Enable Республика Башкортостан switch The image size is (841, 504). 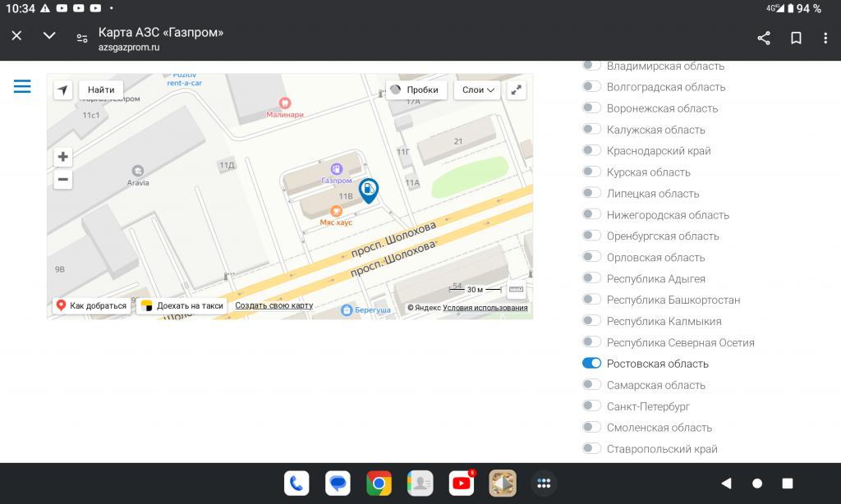pos(591,299)
